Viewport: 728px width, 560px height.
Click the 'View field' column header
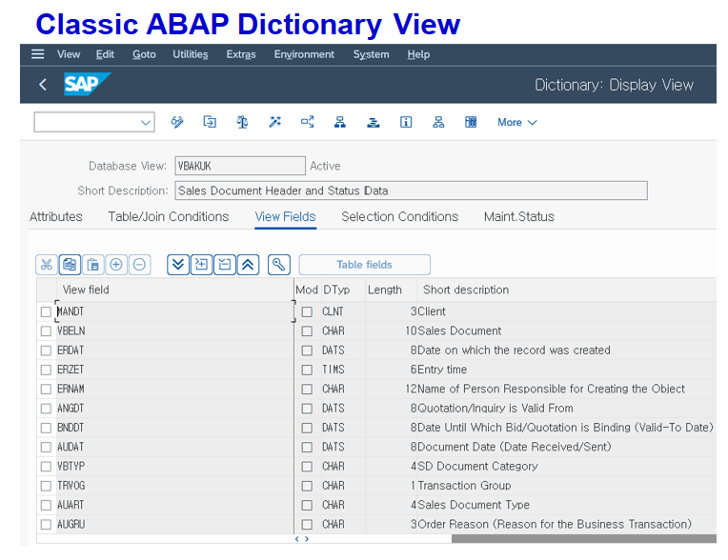[86, 290]
